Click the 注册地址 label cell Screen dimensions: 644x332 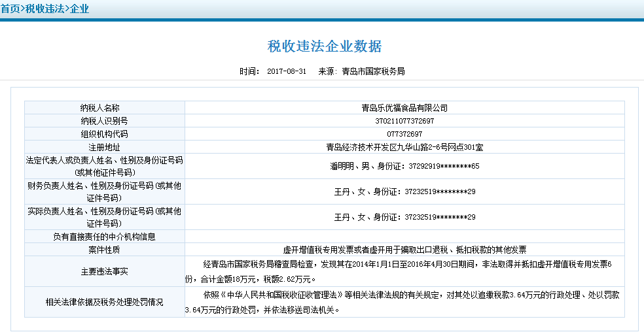coord(105,146)
